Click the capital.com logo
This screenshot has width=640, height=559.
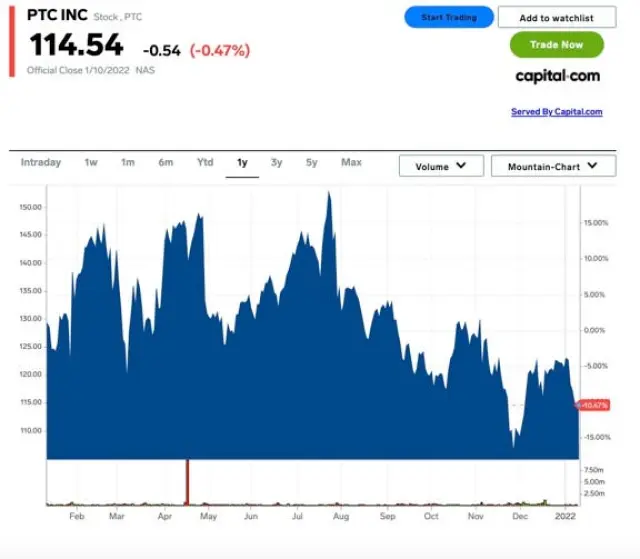557,76
